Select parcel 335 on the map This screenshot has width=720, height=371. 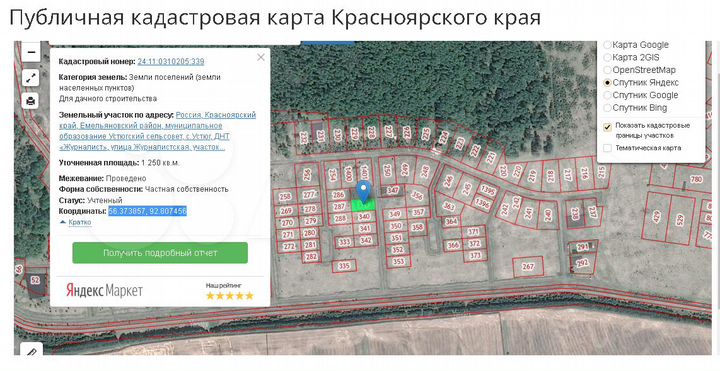click(343, 265)
